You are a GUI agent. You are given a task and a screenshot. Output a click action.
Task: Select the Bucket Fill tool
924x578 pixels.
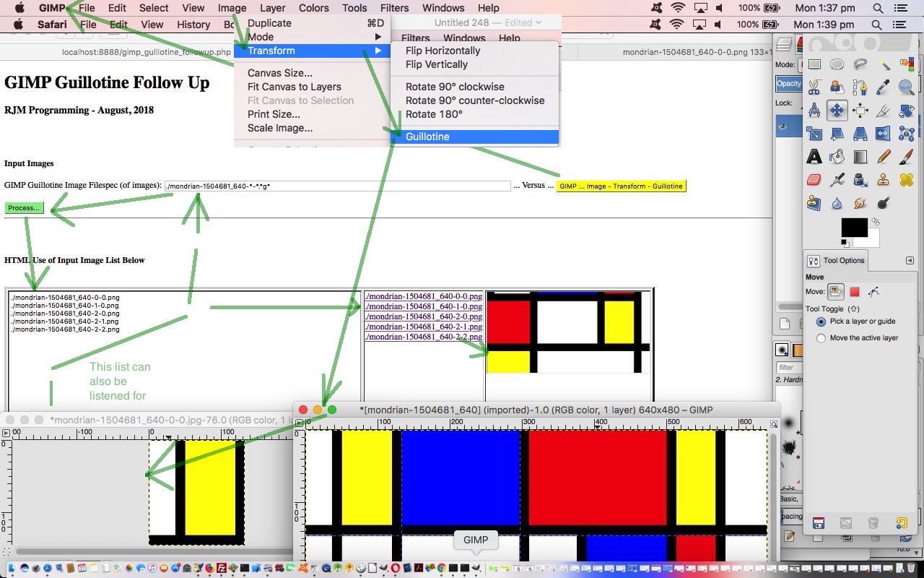point(837,157)
